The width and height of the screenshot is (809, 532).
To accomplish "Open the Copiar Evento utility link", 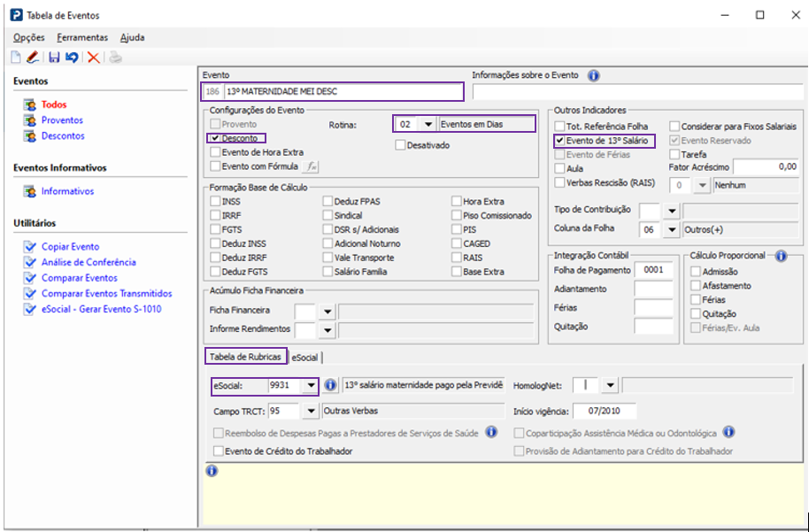I will point(70,247).
